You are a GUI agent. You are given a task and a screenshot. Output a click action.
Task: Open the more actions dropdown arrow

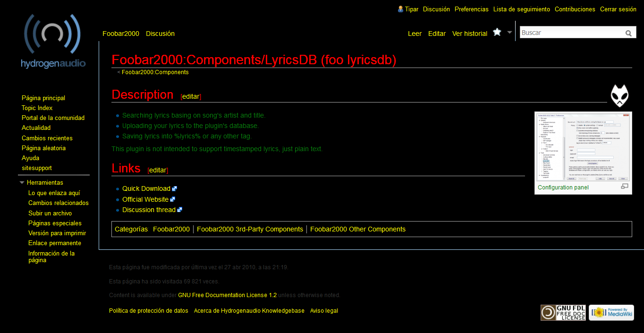coord(509,32)
